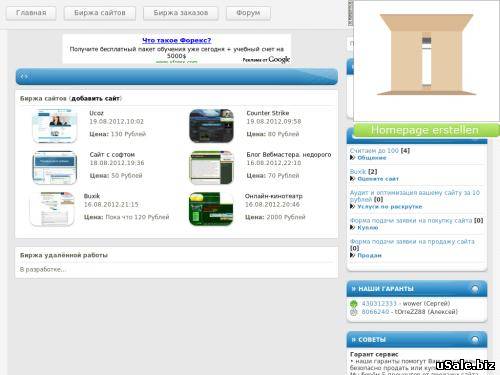Click the Homepage erstellen green button
This screenshot has height=375, width=500.
pyautogui.click(x=426, y=130)
